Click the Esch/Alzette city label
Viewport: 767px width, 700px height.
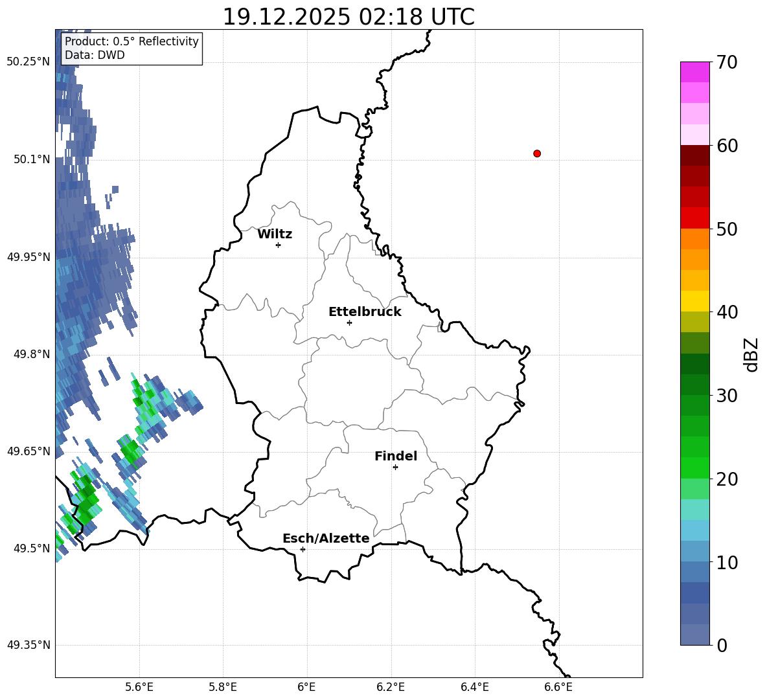pos(326,538)
